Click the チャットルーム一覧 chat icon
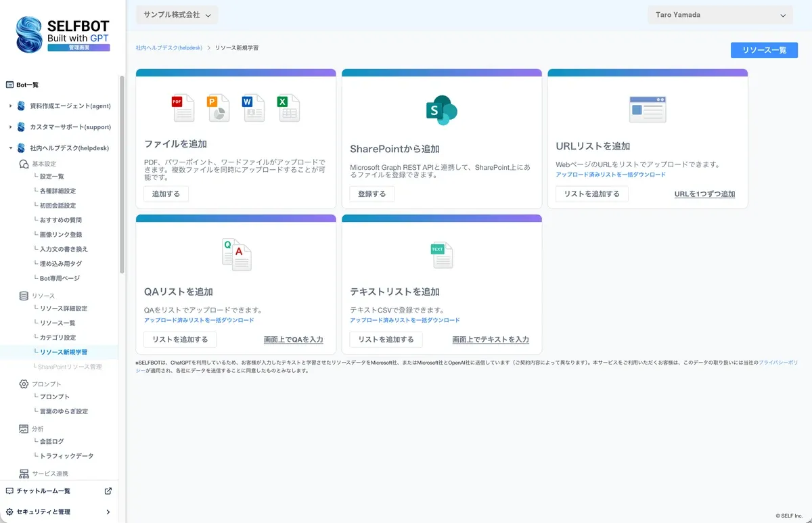 click(9, 491)
